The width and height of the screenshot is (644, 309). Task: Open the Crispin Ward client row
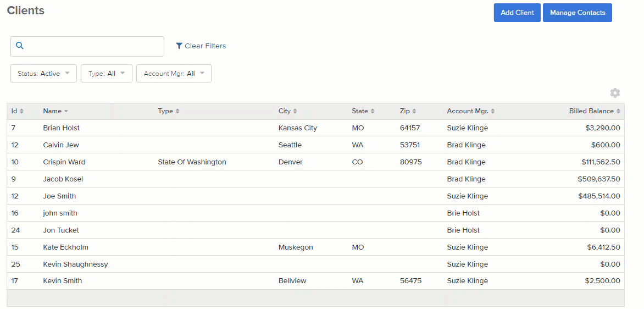pyautogui.click(x=315, y=162)
